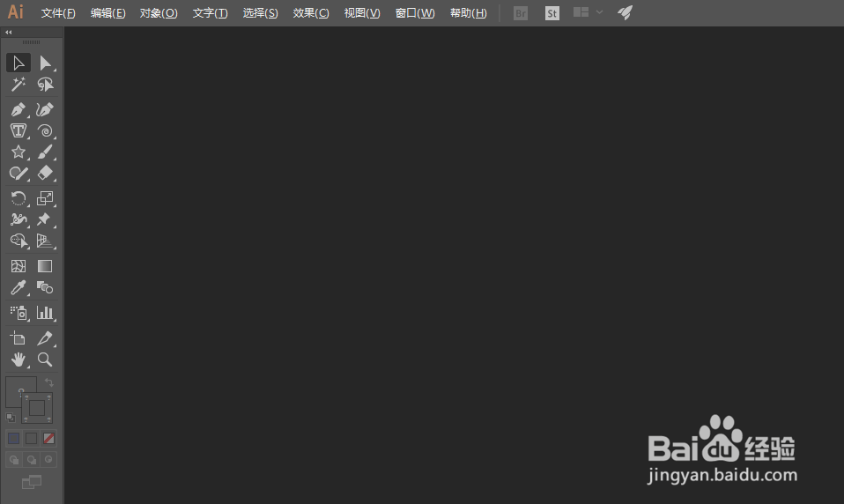Enable Draw Normal mode
Image resolution: width=844 pixels, height=504 pixels.
tap(14, 459)
